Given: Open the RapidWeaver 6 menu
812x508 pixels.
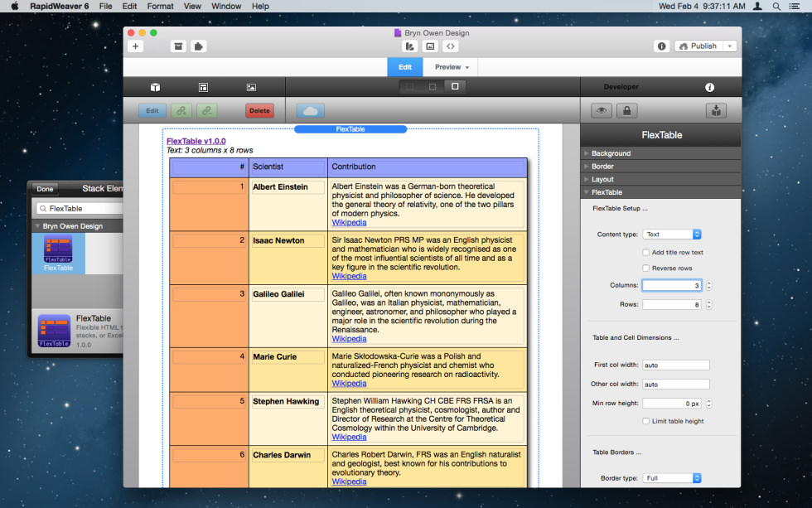Looking at the screenshot, I should [59, 6].
